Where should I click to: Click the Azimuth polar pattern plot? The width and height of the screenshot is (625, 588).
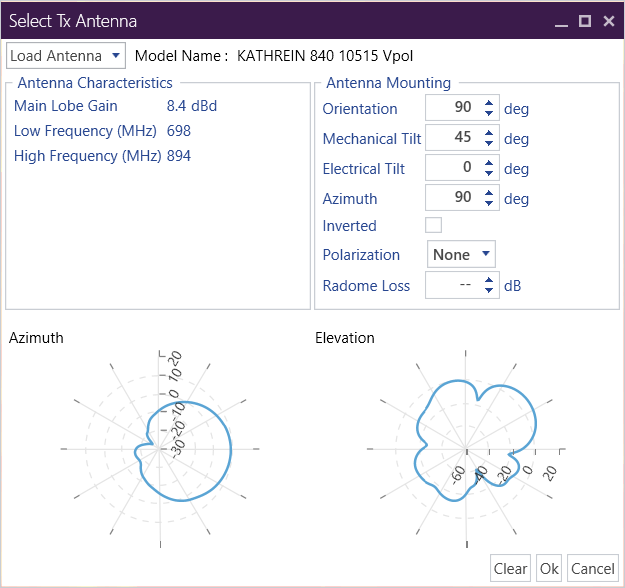point(160,450)
